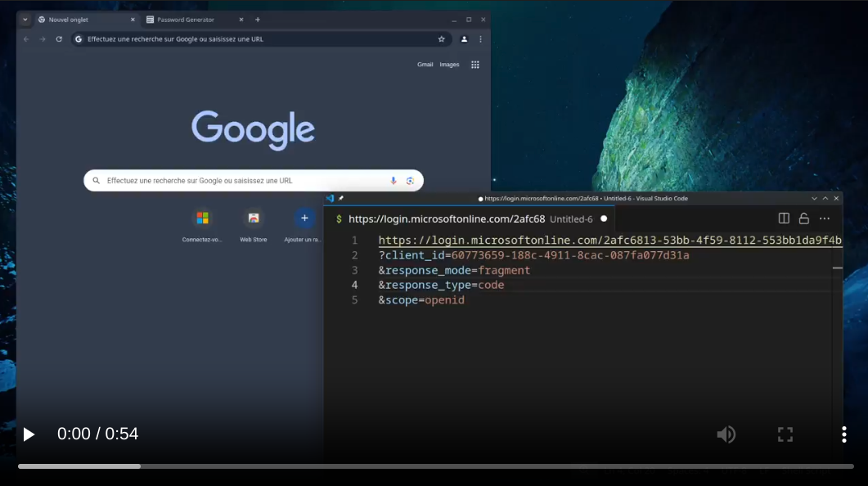
Task: Click the search magnifier in Google box
Action: click(x=97, y=181)
